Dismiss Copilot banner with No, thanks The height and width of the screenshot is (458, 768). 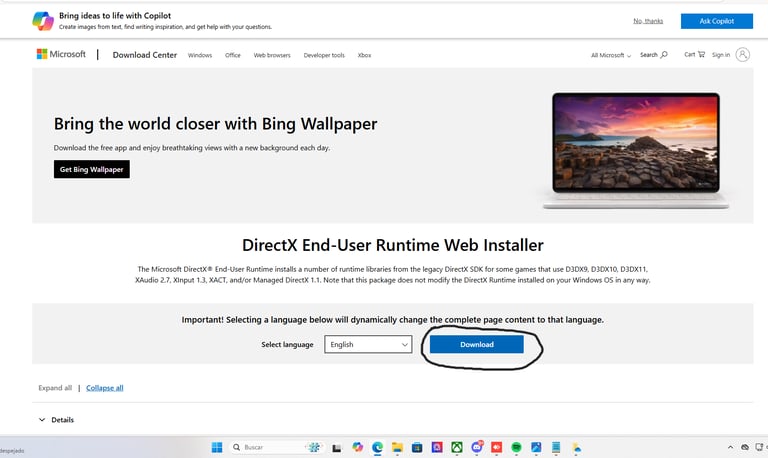(x=648, y=21)
